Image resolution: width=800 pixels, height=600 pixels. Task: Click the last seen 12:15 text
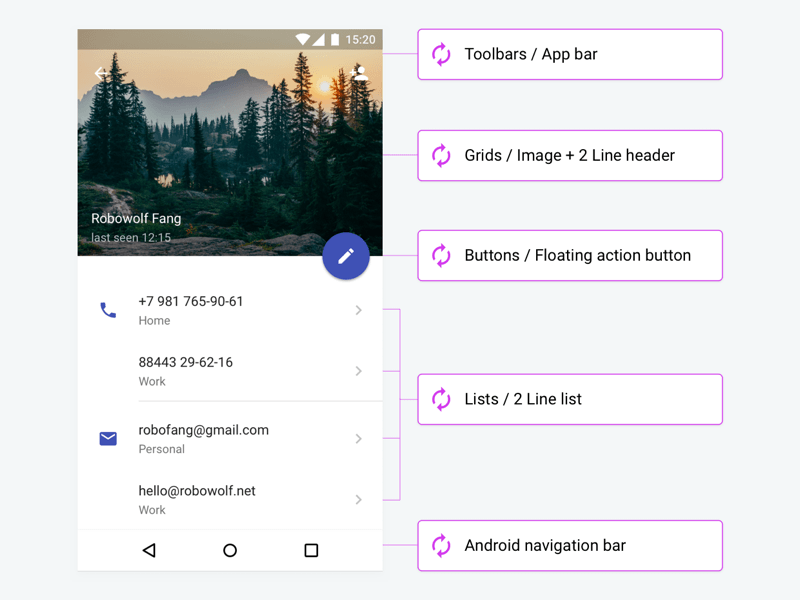tap(131, 238)
